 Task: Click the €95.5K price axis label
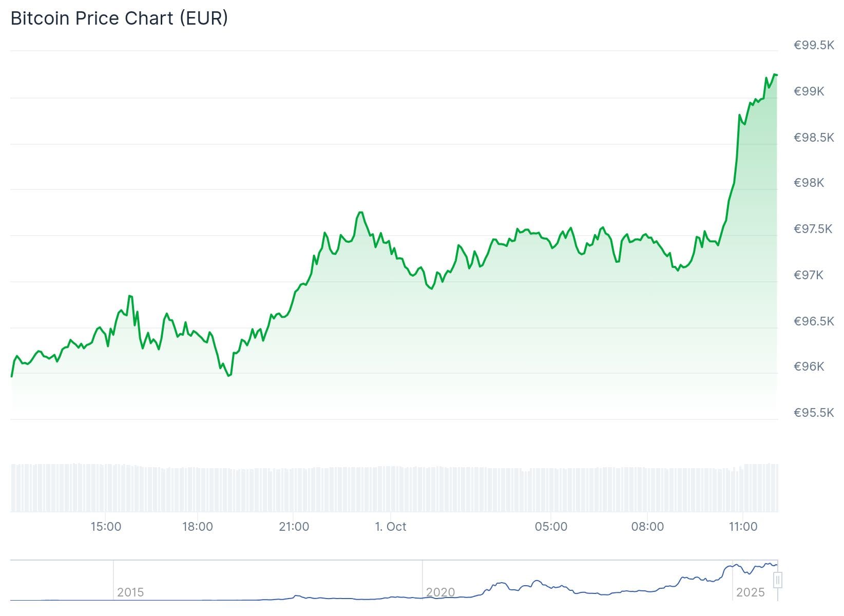814,413
